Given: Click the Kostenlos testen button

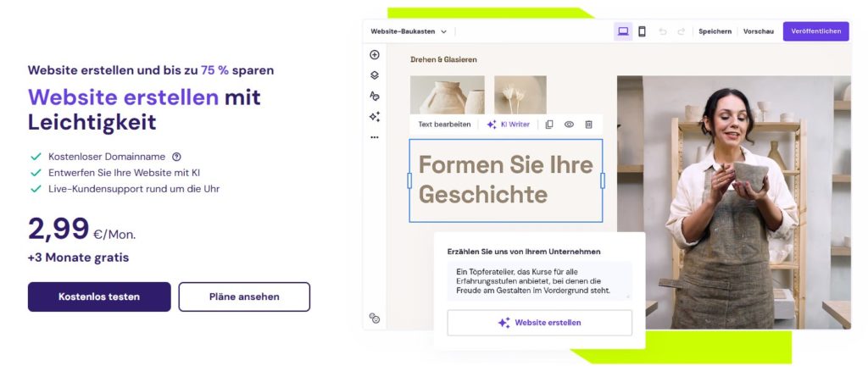Looking at the screenshot, I should point(99,297).
